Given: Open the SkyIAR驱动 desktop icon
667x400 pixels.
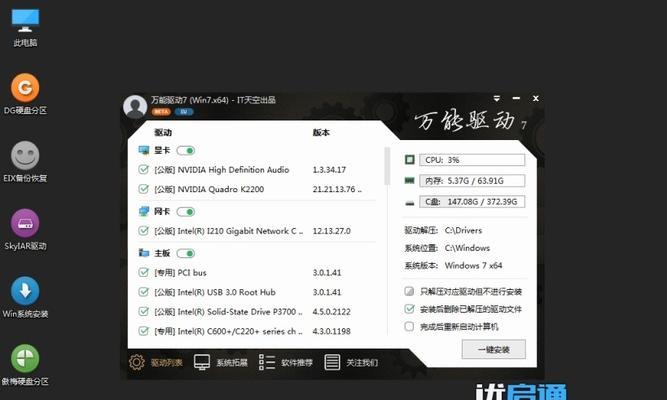Looking at the screenshot, I should (25, 229).
